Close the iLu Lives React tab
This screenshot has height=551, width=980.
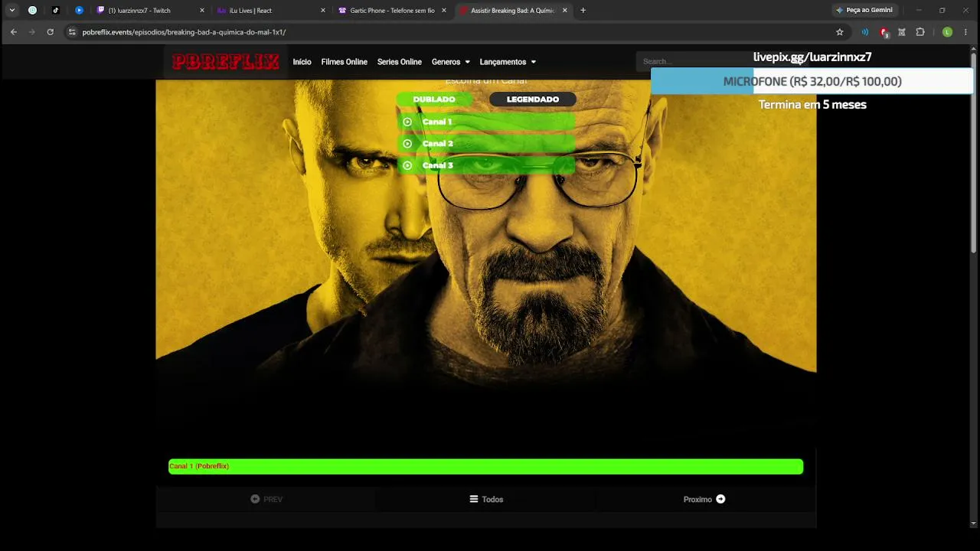[323, 11]
